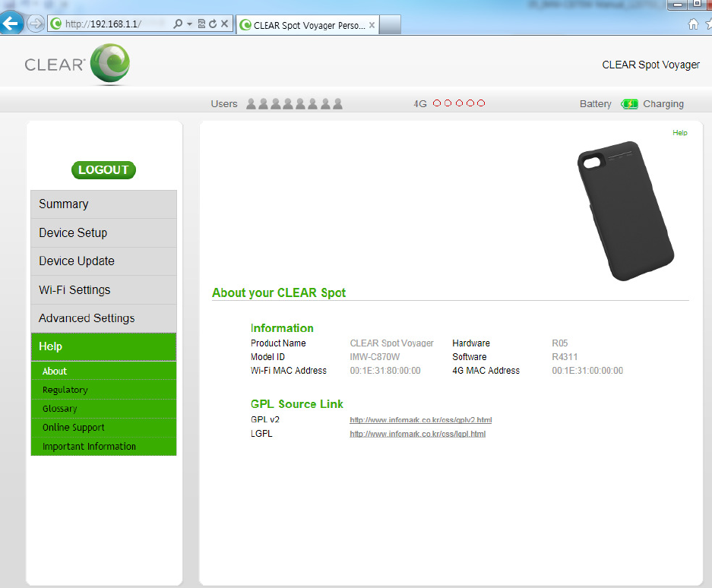Click the connected Users status icons
The height and width of the screenshot is (588, 712).
tap(294, 104)
